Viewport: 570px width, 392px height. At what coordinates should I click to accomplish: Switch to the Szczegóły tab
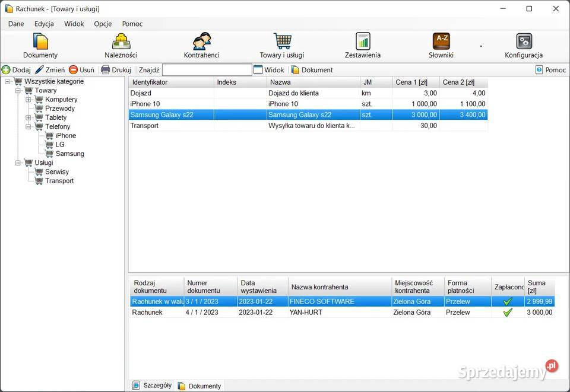[x=152, y=385]
